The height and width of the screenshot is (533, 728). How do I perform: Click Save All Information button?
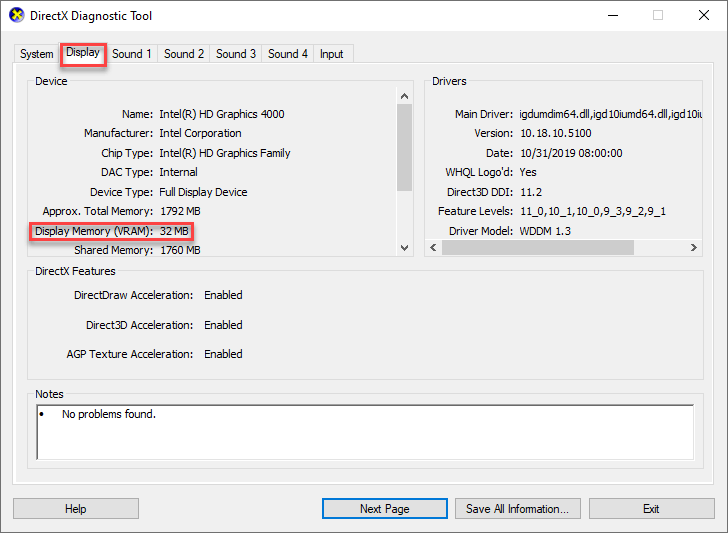517,509
